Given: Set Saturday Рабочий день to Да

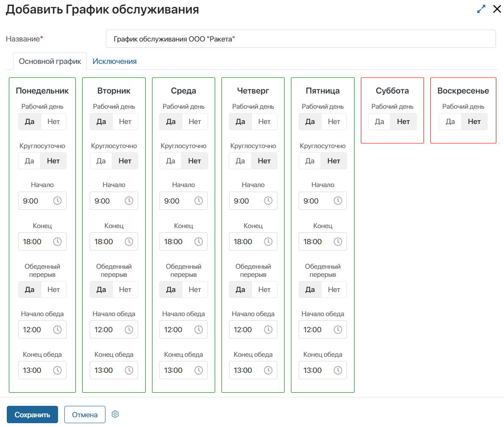Looking at the screenshot, I should [x=379, y=121].
